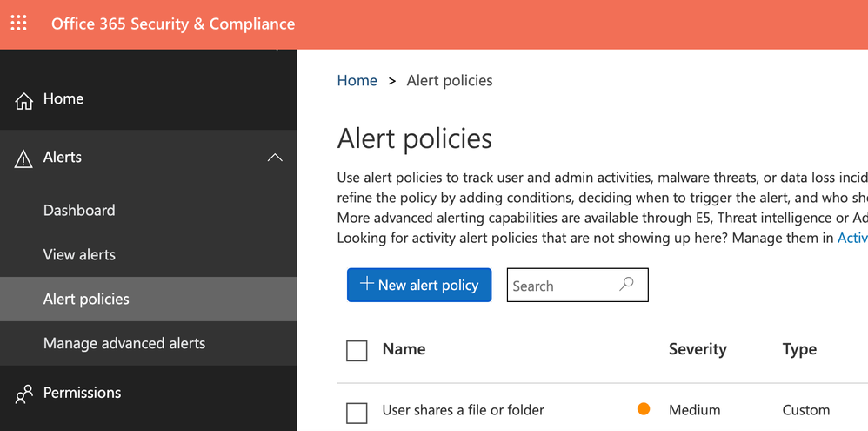Go to Alert policies sidebar item
Viewport: 868px width, 431px height.
pyautogui.click(x=86, y=300)
